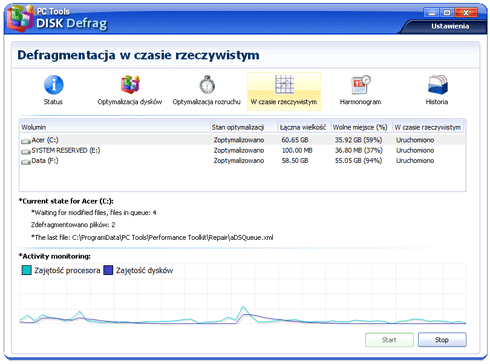The width and height of the screenshot is (490, 364).
Task: Click drive icon for Acer (C:)
Action: pos(26,141)
